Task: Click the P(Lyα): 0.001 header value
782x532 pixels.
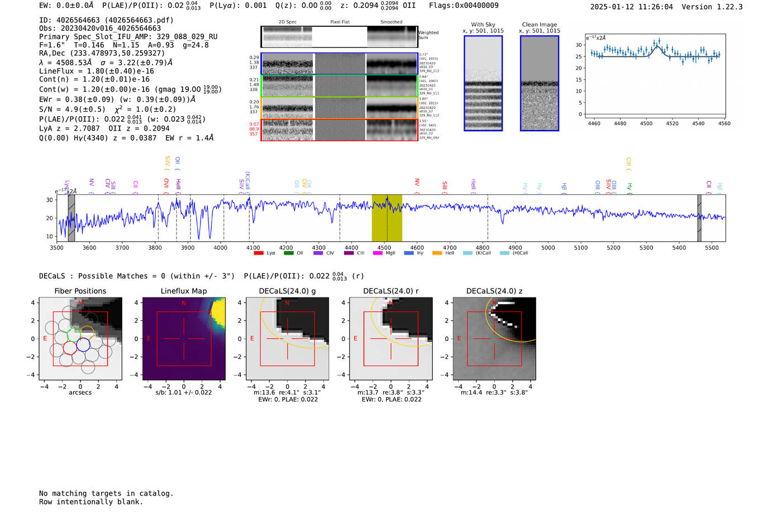Action: point(238,6)
